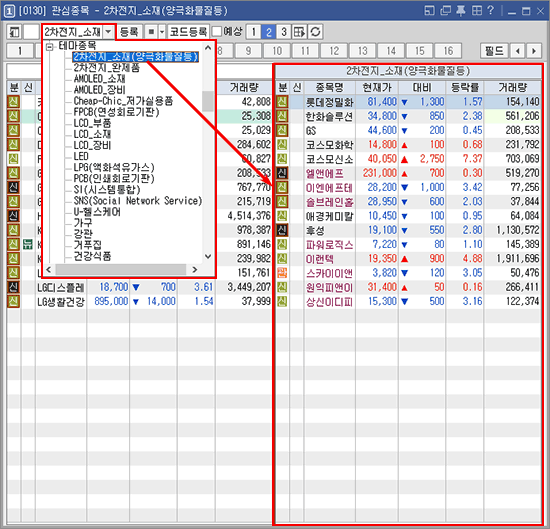
Task: Click the dropdown list scroll down arrow
Action: (x=208, y=256)
